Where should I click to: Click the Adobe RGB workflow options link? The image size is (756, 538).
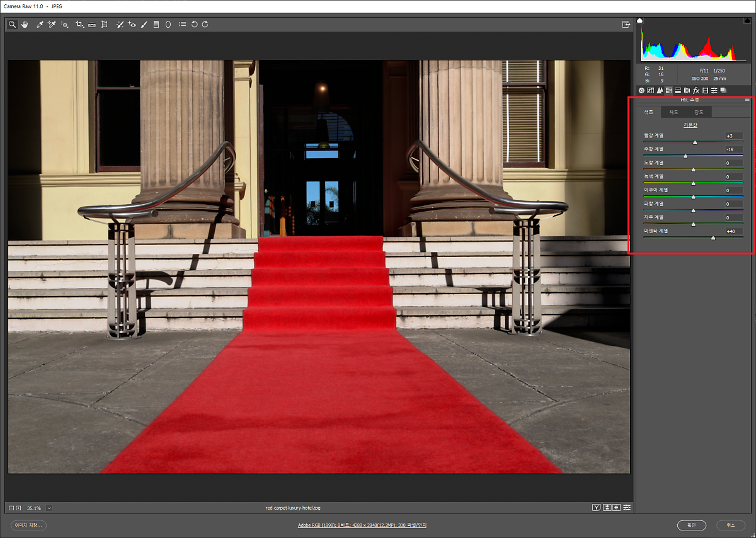click(362, 525)
